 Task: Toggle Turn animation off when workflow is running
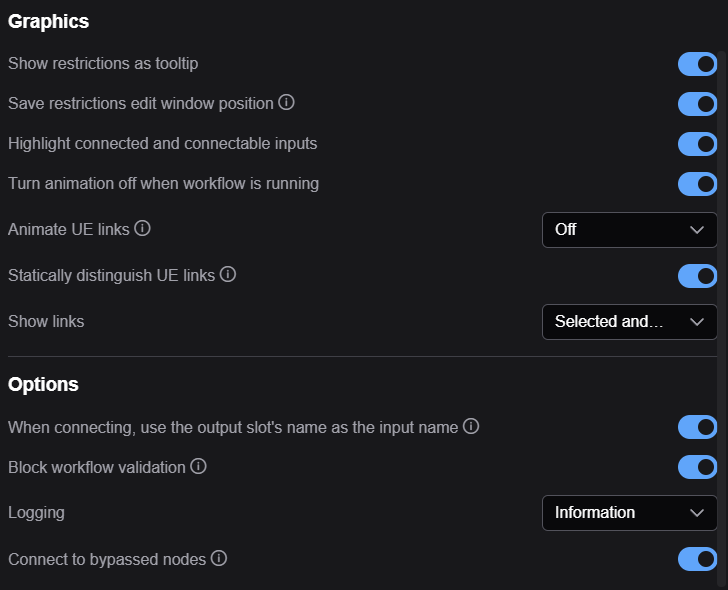tap(697, 184)
